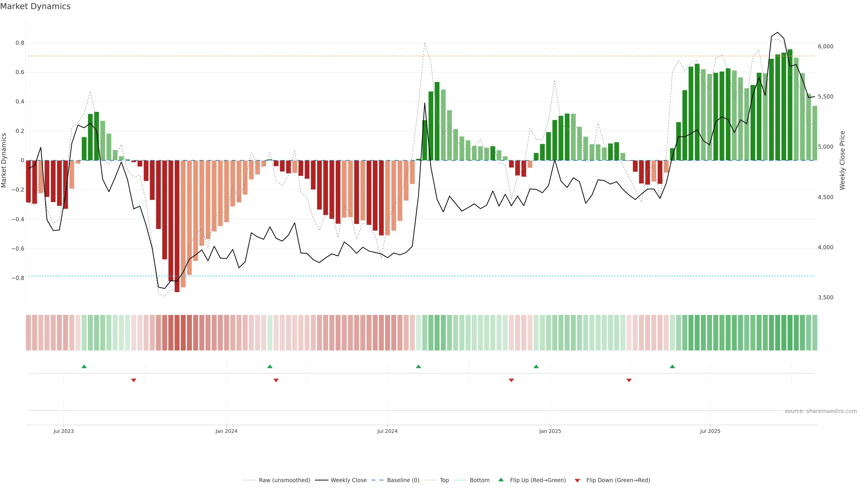
Task: Toggle the Weekly Close legend entry
Action: tap(348, 480)
